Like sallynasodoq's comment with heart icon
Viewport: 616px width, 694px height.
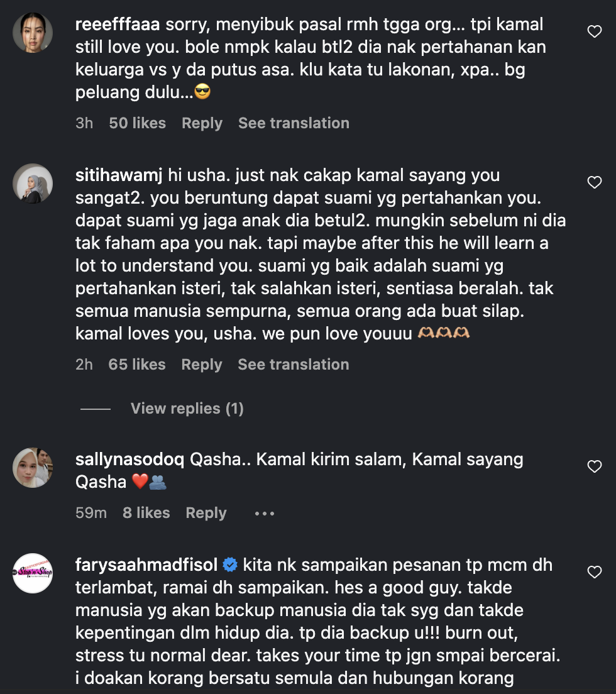coord(594,466)
